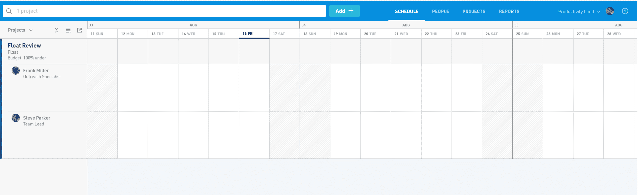644x195 pixels.
Task: Click Frank Miller's cell for 19 MON
Action: click(x=345, y=88)
